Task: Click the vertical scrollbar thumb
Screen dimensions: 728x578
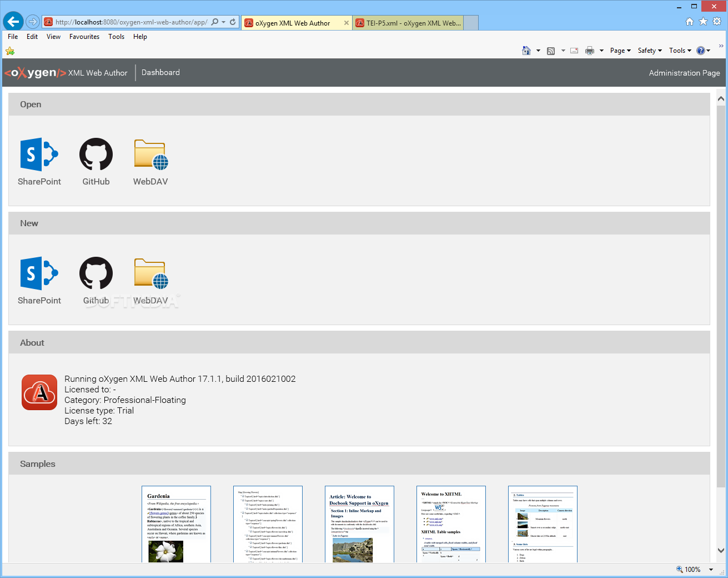Action: pos(721,296)
